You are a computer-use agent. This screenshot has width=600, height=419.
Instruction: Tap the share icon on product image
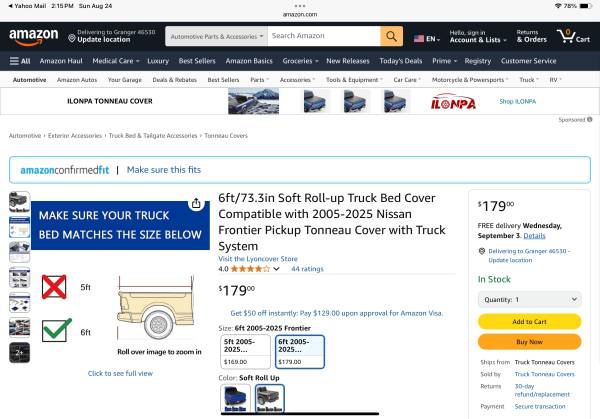(x=197, y=203)
